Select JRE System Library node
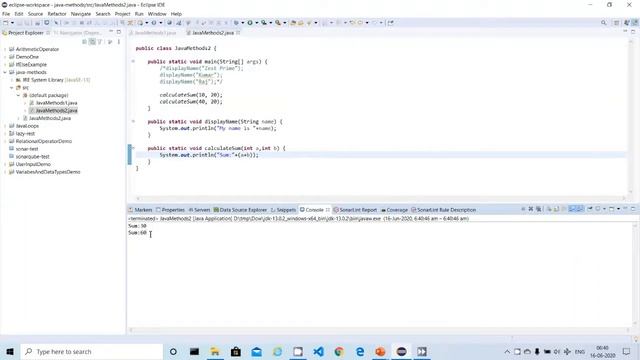 pyautogui.click(x=53, y=80)
